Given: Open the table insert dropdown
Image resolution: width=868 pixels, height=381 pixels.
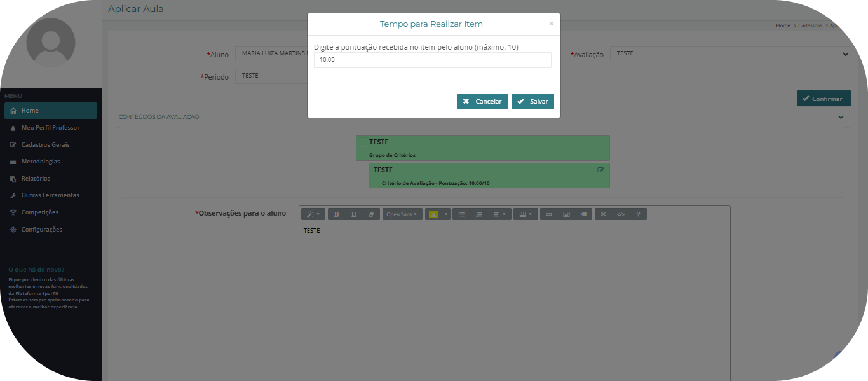Looking at the screenshot, I should [x=526, y=214].
